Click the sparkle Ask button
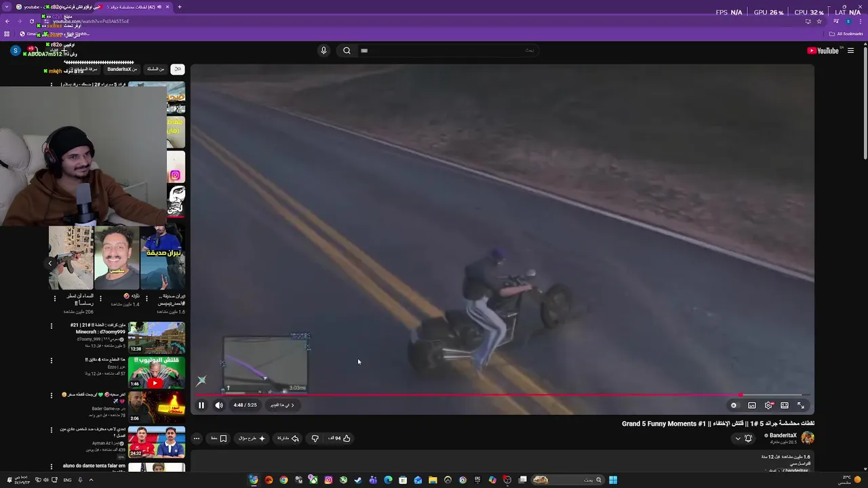The height and width of the screenshot is (488, 868). (x=252, y=439)
